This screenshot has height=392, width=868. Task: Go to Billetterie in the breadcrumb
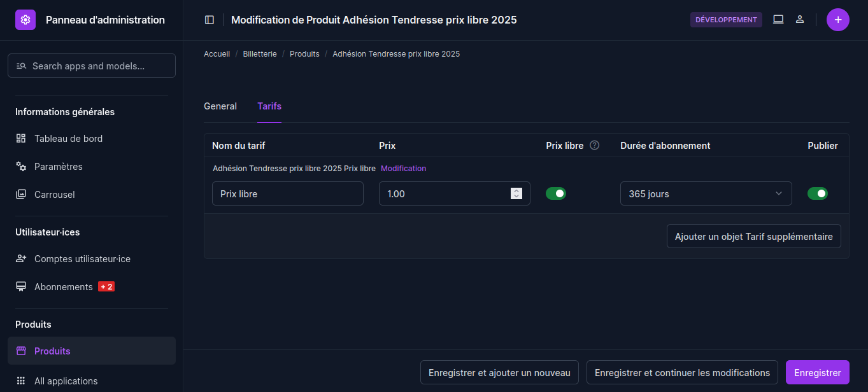[x=260, y=54]
